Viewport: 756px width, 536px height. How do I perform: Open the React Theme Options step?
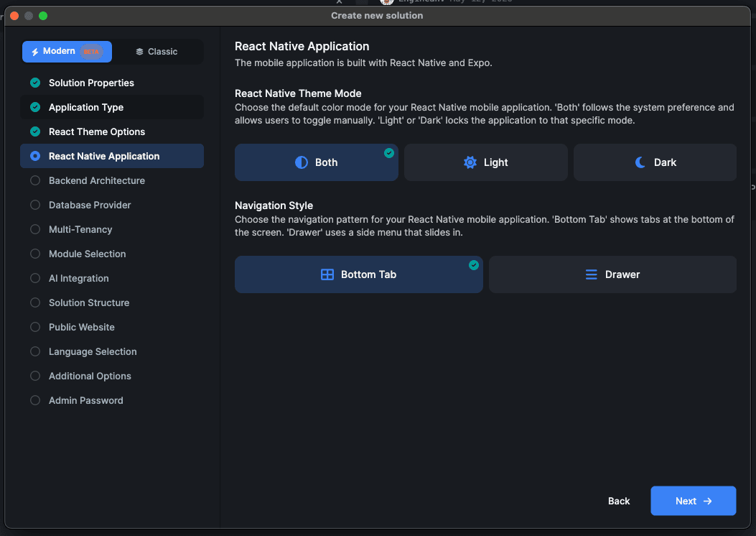point(112,131)
